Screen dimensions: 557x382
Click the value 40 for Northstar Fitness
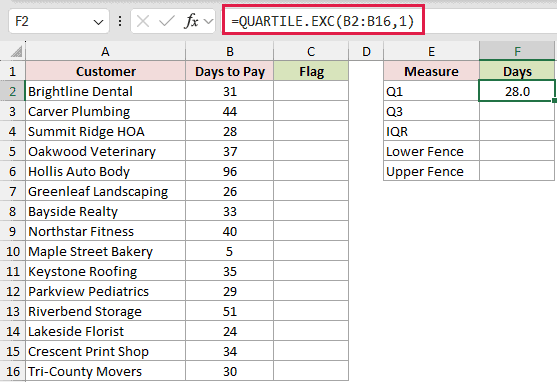click(x=229, y=231)
